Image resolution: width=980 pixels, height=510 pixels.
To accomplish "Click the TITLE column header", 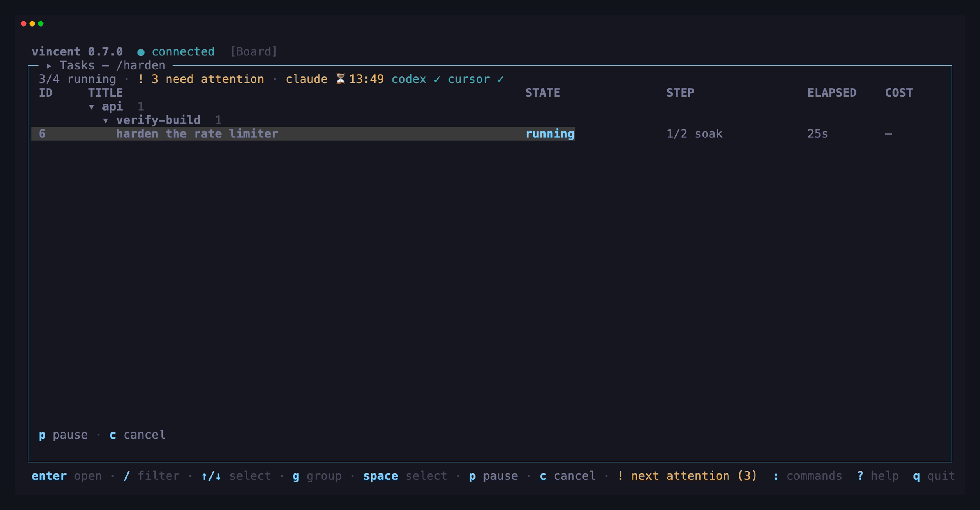I will tap(105, 93).
